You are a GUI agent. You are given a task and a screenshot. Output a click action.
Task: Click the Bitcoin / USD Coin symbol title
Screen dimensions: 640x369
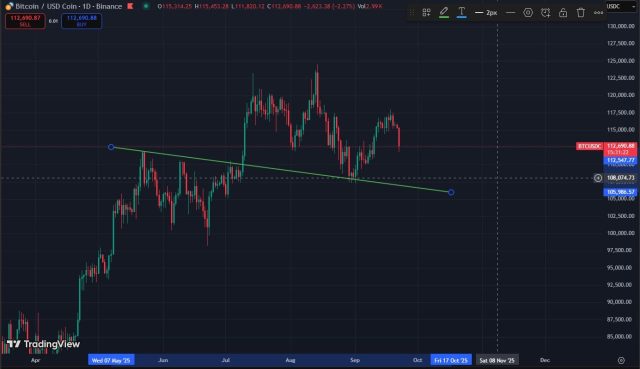tap(69, 6)
